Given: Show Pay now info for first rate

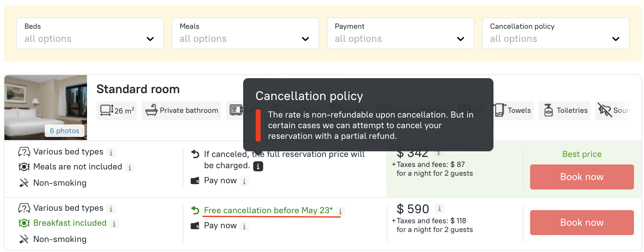Looking at the screenshot, I should 244,181.
